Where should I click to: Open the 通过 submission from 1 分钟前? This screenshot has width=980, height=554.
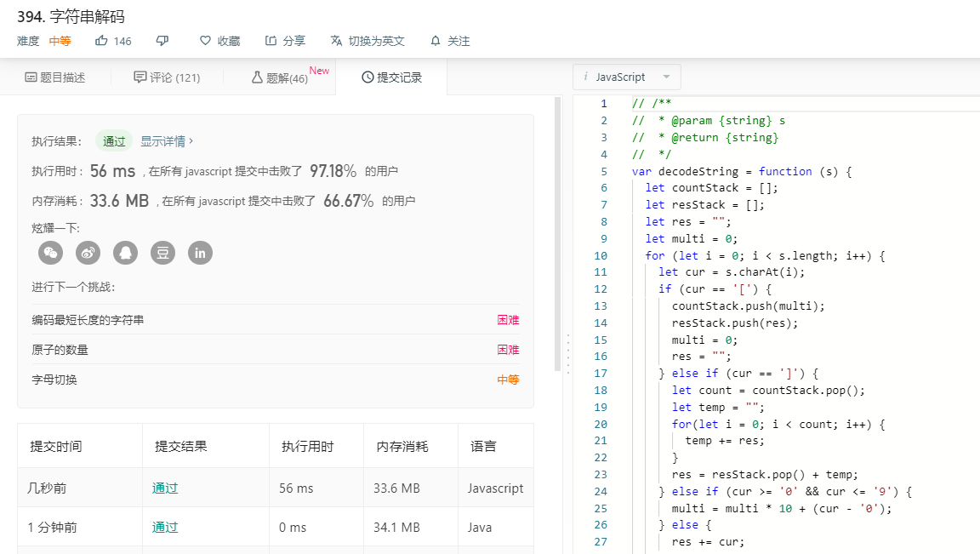click(x=165, y=527)
